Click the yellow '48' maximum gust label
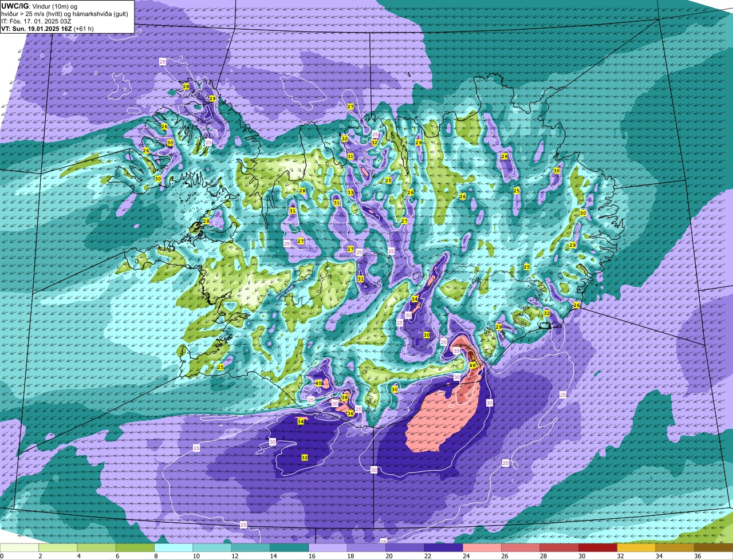Screen dimensions: 733x560 point(472,365)
